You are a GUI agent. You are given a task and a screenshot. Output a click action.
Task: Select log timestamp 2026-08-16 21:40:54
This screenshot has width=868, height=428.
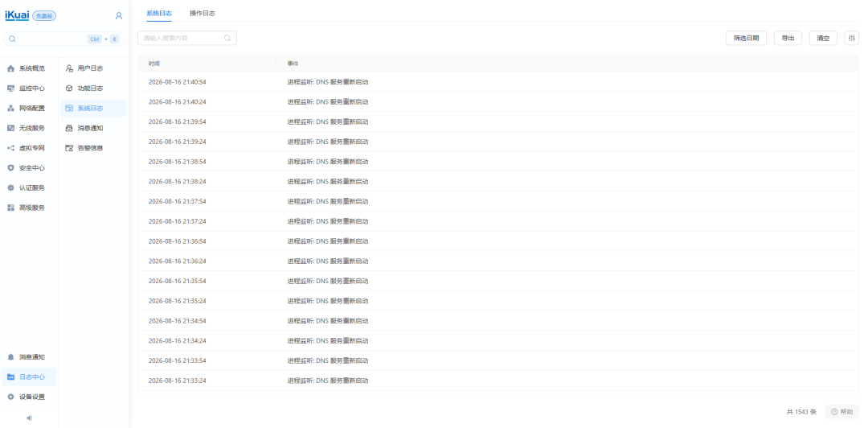pyautogui.click(x=177, y=82)
